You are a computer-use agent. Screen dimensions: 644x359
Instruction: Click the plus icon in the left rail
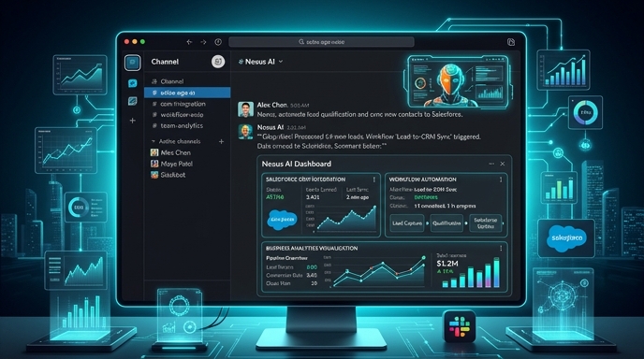point(132,121)
